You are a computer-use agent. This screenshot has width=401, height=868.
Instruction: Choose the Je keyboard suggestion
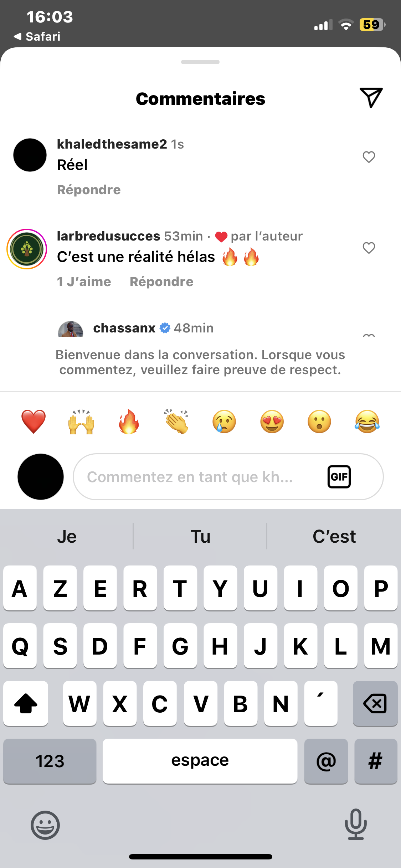[x=67, y=536]
